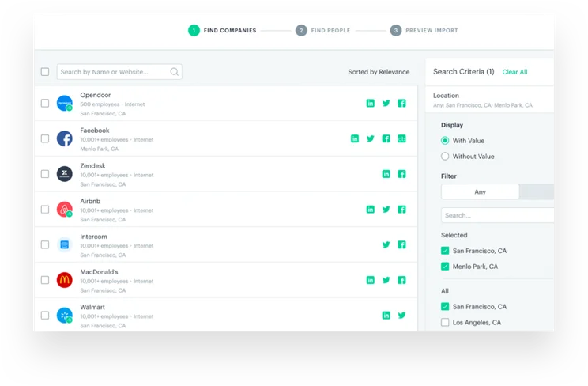Click 'Menlo Park, CA' under the Facebook name
The width and height of the screenshot is (588, 386).
point(100,149)
